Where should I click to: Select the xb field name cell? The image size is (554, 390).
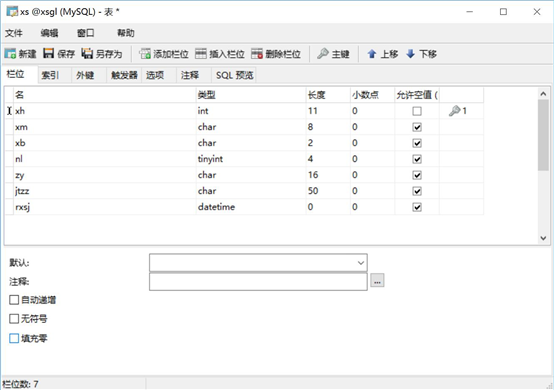[105, 143]
